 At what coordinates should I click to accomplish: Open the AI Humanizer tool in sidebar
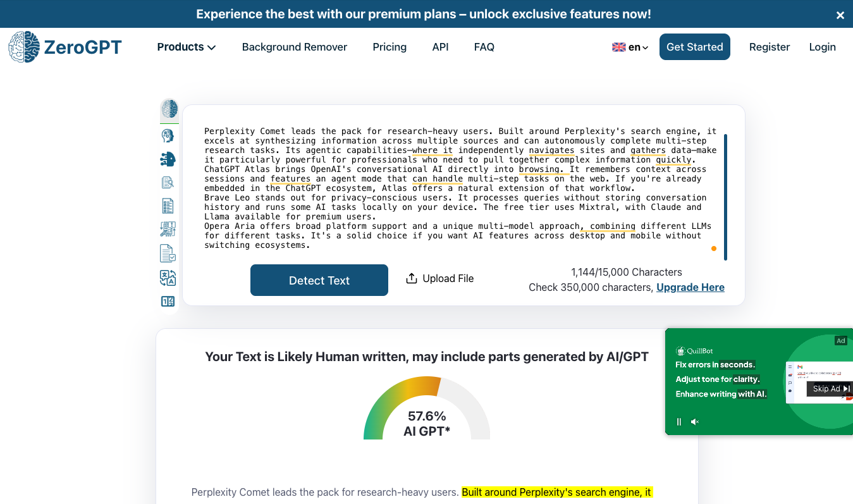(168, 135)
